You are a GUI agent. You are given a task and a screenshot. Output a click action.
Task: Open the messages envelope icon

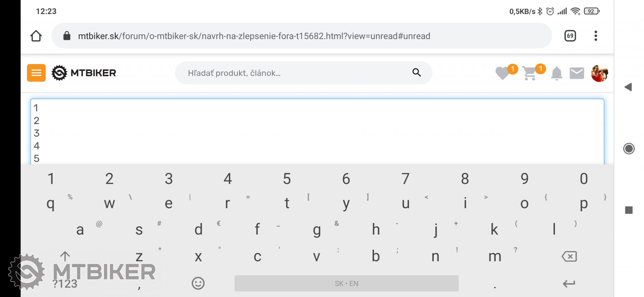[x=577, y=73]
